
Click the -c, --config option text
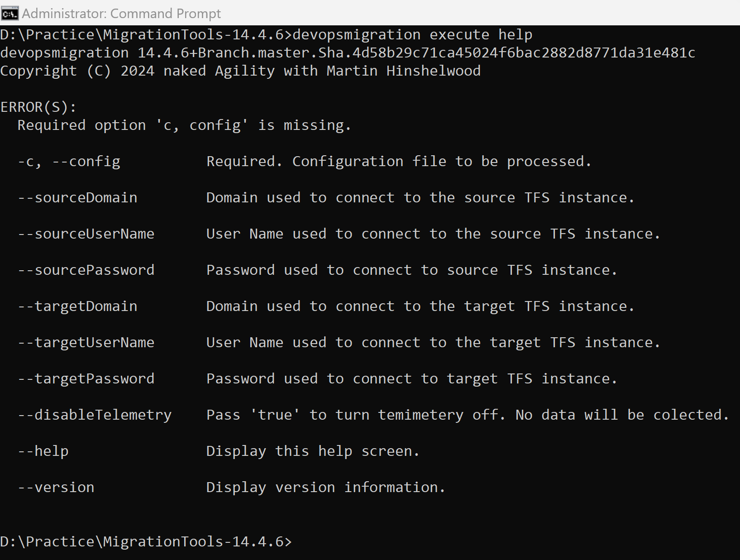pyautogui.click(x=69, y=162)
